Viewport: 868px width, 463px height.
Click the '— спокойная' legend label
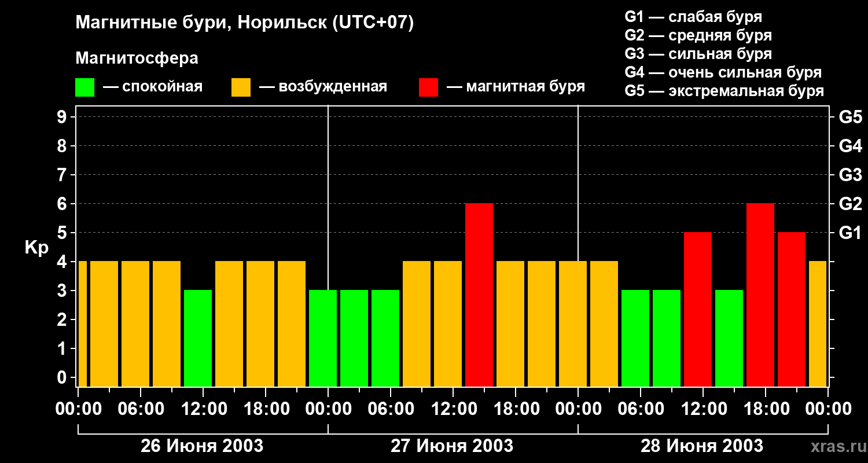click(153, 87)
